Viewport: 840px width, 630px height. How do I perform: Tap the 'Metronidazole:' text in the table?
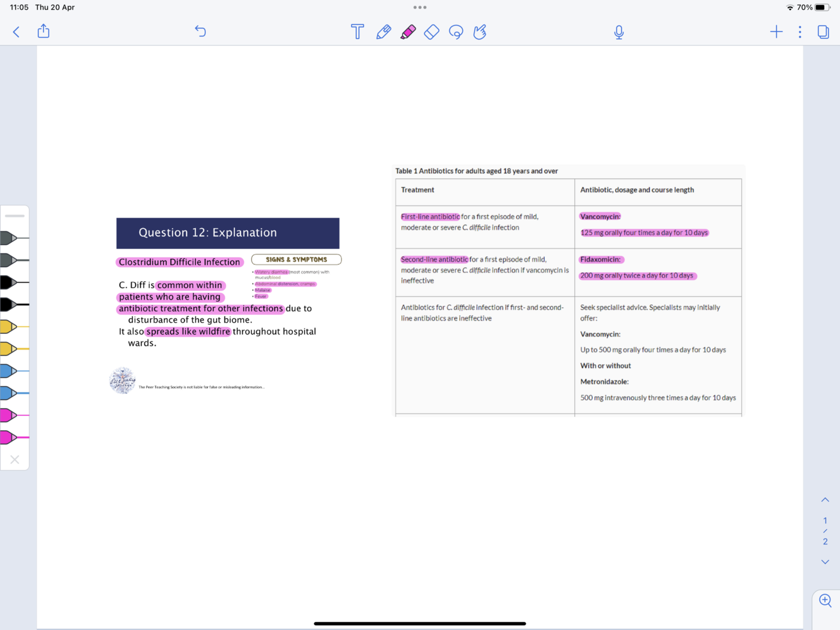pyautogui.click(x=604, y=382)
